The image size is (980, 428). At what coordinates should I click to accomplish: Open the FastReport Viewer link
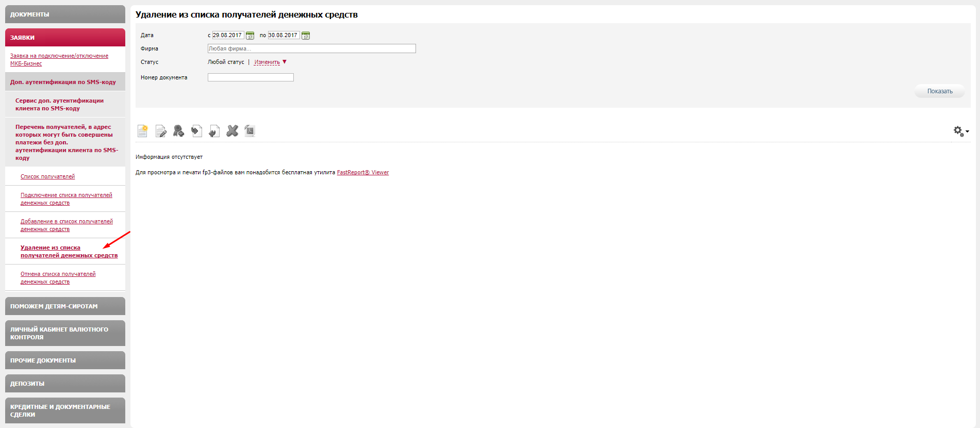click(363, 172)
